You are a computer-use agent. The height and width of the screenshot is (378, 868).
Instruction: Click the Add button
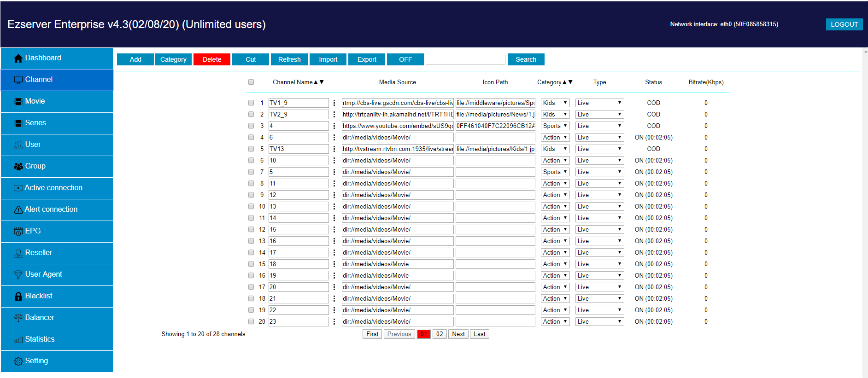(135, 59)
